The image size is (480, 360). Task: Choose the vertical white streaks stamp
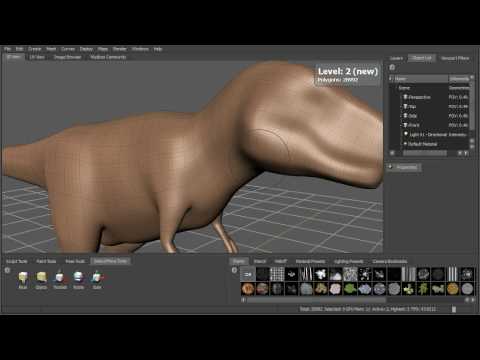pyautogui.click(x=306, y=274)
